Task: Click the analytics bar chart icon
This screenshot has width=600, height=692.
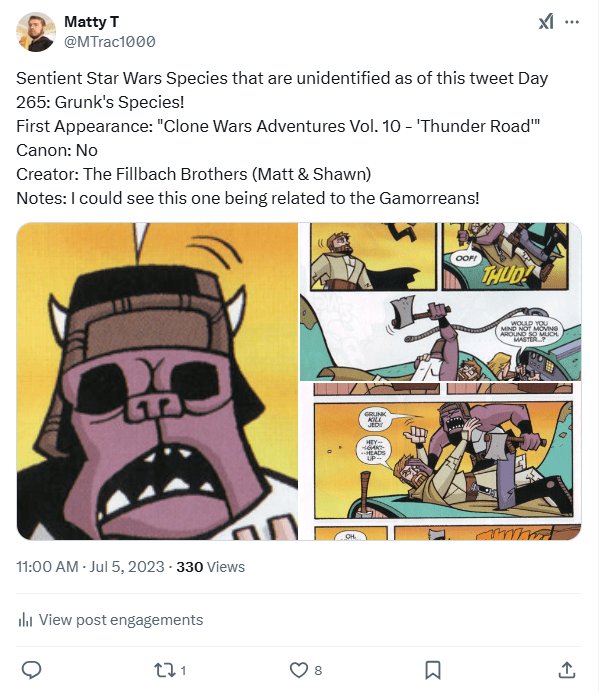Action: click(x=26, y=620)
